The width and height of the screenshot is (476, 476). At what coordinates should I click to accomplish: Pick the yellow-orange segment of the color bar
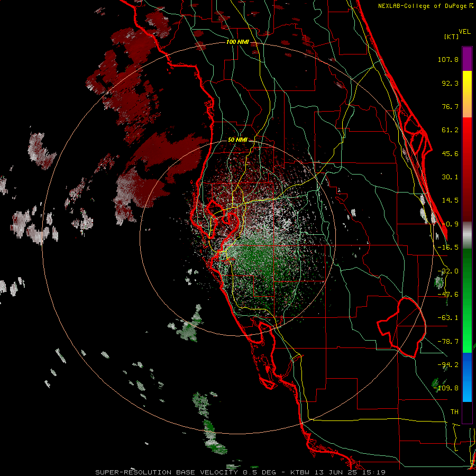[467, 94]
